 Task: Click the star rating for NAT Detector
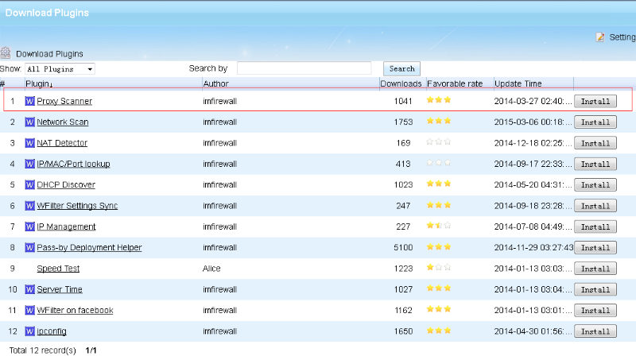(439, 142)
